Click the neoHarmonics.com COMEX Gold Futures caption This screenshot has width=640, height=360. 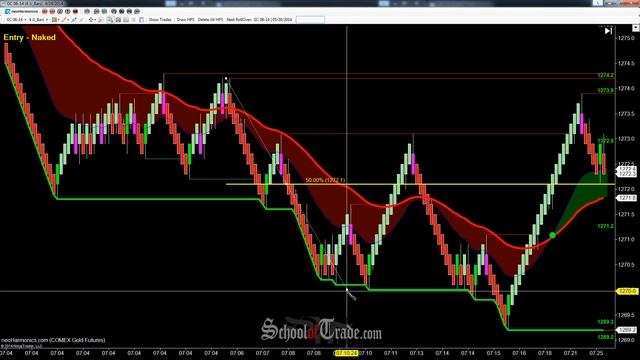[x=53, y=340]
